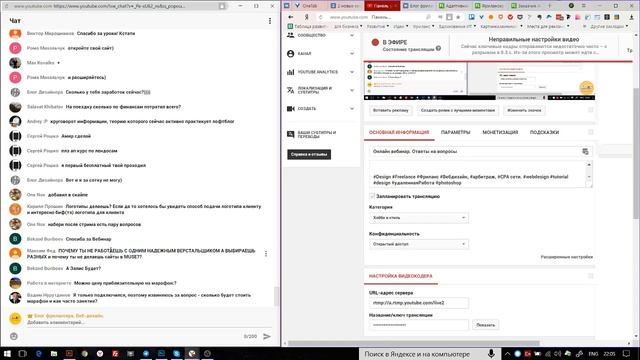Click the live stream preview thumbnail
The width and height of the screenshot is (640, 360).
[479, 81]
